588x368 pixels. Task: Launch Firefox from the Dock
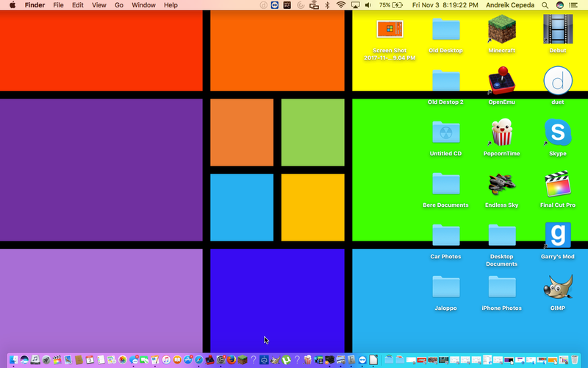(232, 360)
